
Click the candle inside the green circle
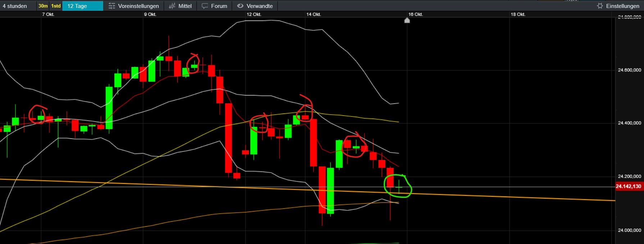[x=399, y=187]
